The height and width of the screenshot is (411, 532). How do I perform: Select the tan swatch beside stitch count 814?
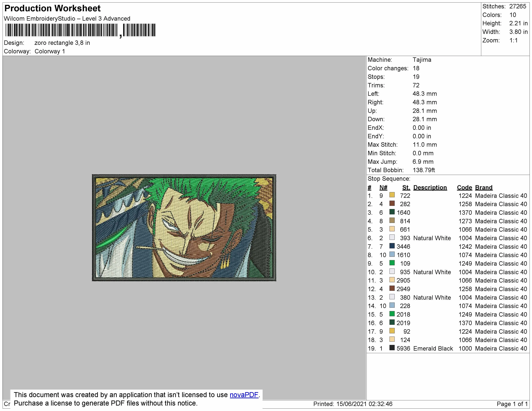coord(392,220)
